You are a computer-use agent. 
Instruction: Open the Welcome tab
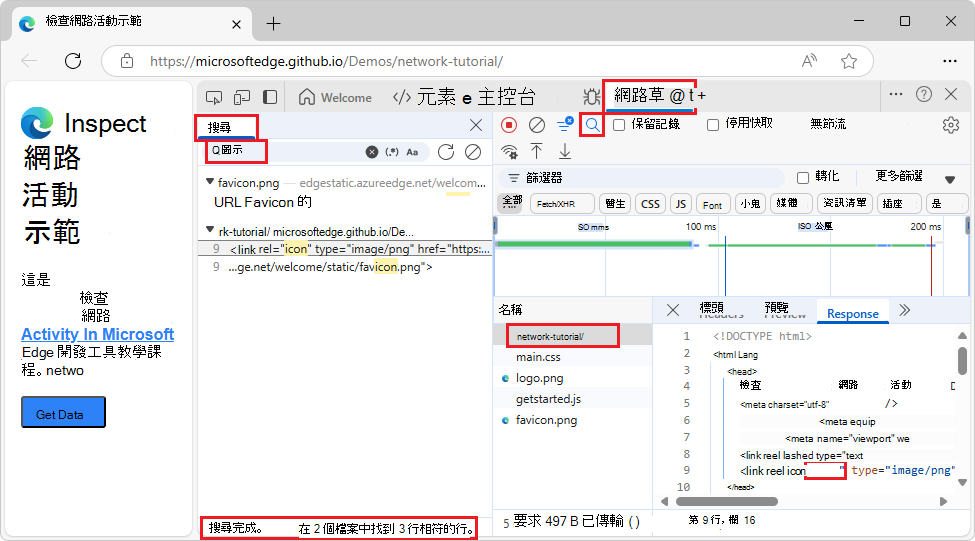coord(335,98)
